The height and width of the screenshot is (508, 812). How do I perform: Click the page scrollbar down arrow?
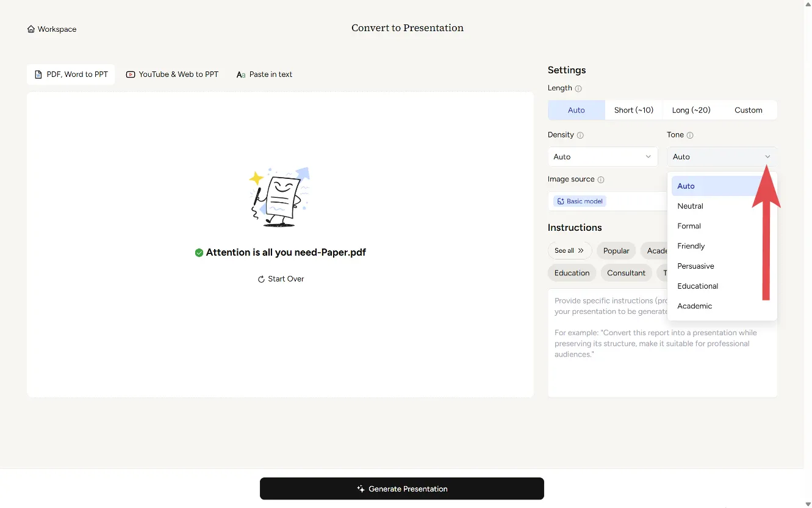pyautogui.click(x=808, y=504)
